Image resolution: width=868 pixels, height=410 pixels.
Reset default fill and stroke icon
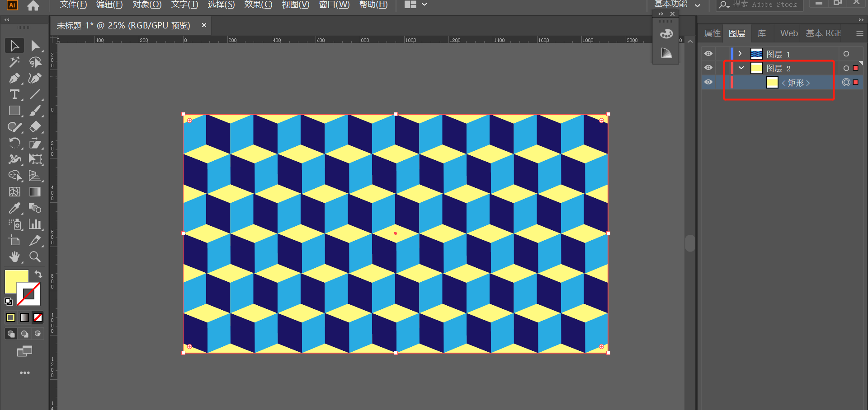point(9,301)
